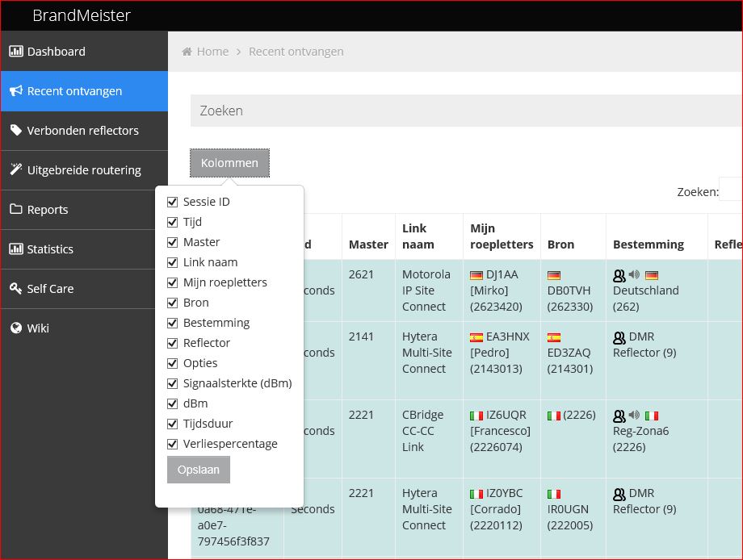Viewport: 743px width, 560px height.
Task: Click the Spanish flag beside EA3HNX
Action: click(476, 337)
